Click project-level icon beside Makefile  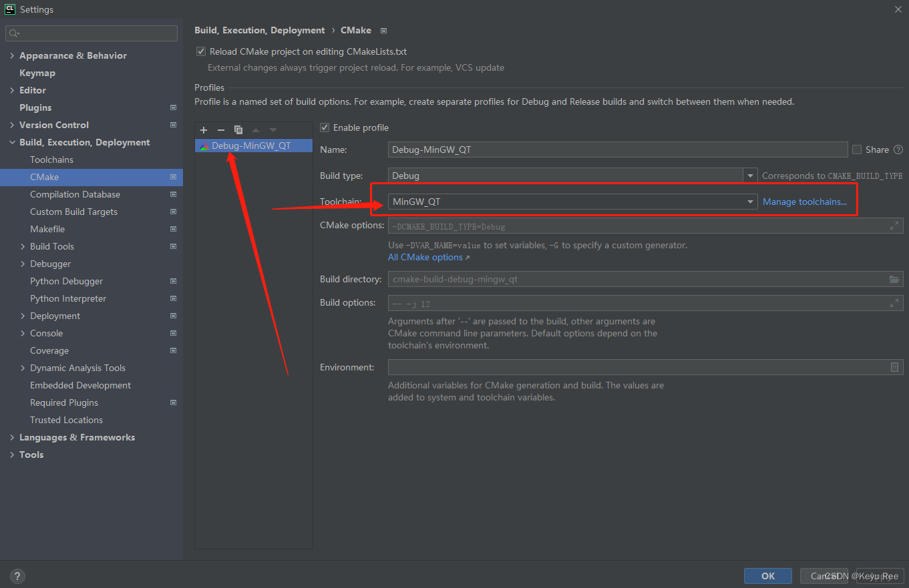(173, 229)
